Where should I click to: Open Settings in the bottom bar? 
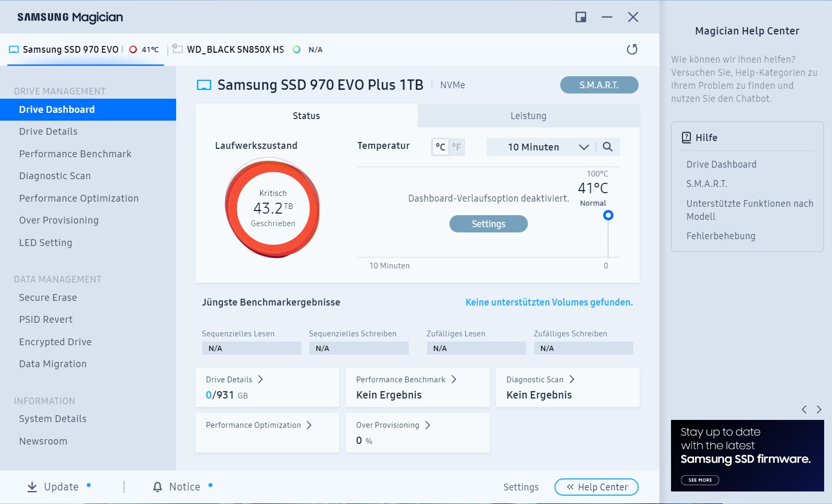[521, 487]
